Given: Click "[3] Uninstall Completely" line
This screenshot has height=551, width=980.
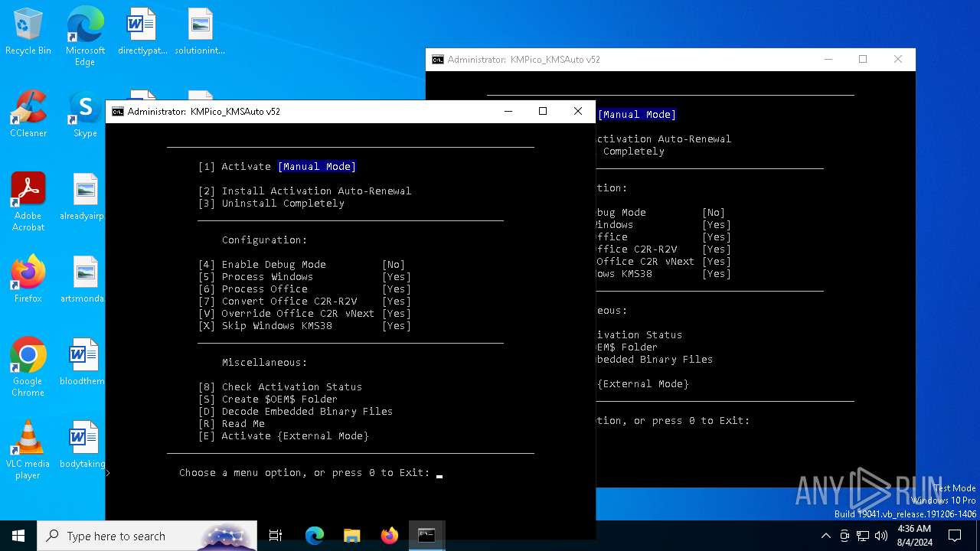Looking at the screenshot, I should [271, 204].
